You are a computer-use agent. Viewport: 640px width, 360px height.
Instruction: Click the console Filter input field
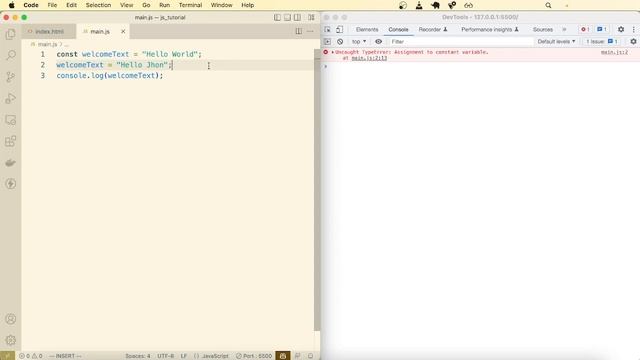(x=461, y=42)
